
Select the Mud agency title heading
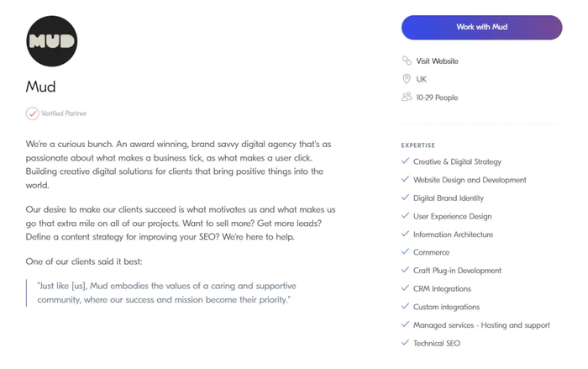coord(41,86)
